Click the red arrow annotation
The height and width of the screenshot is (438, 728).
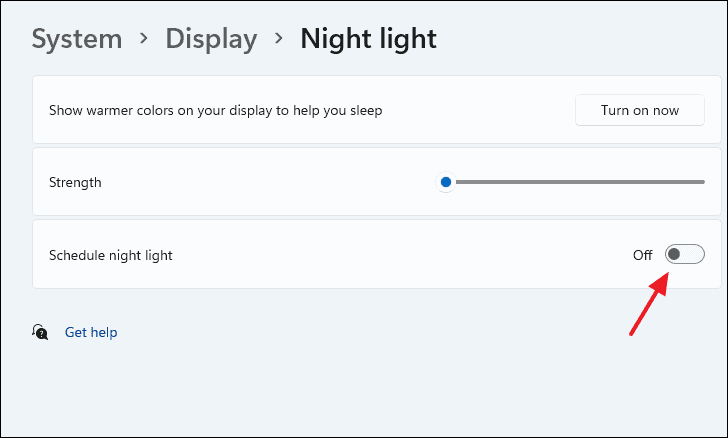pos(648,306)
